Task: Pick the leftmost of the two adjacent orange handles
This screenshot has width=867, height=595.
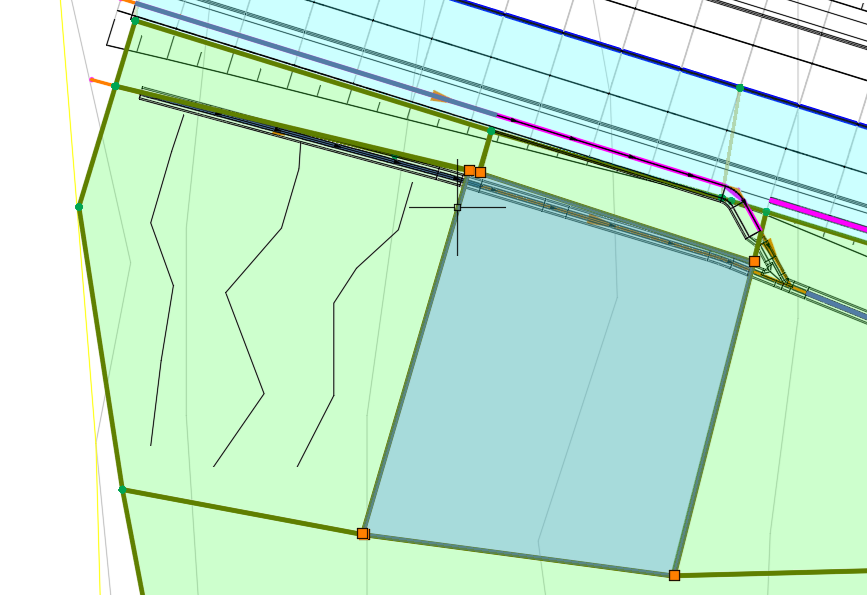Action: click(x=469, y=170)
